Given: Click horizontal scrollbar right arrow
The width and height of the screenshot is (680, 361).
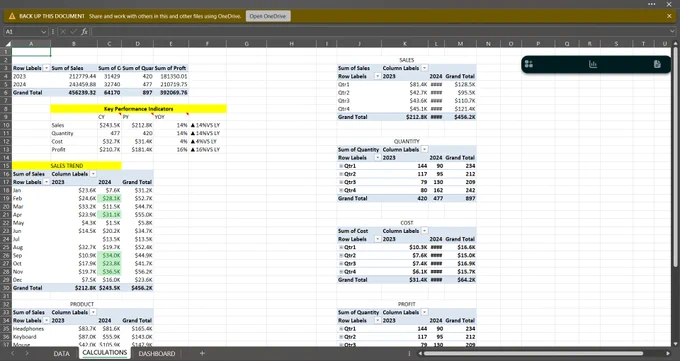Looking at the screenshot, I should point(668,353).
